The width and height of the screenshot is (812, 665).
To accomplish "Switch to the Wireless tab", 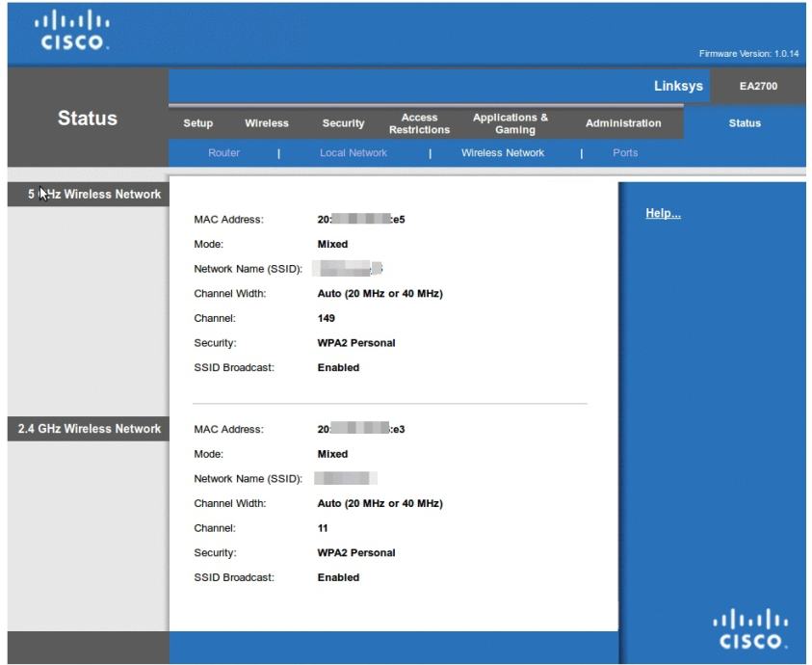I will point(267,122).
